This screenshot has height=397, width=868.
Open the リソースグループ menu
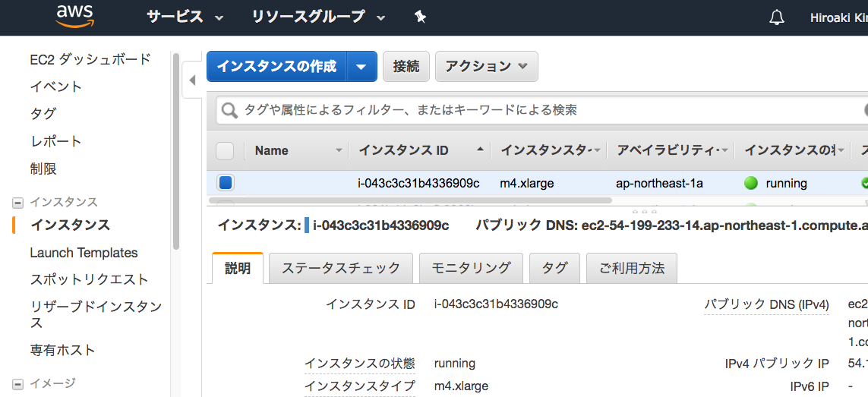point(318,17)
